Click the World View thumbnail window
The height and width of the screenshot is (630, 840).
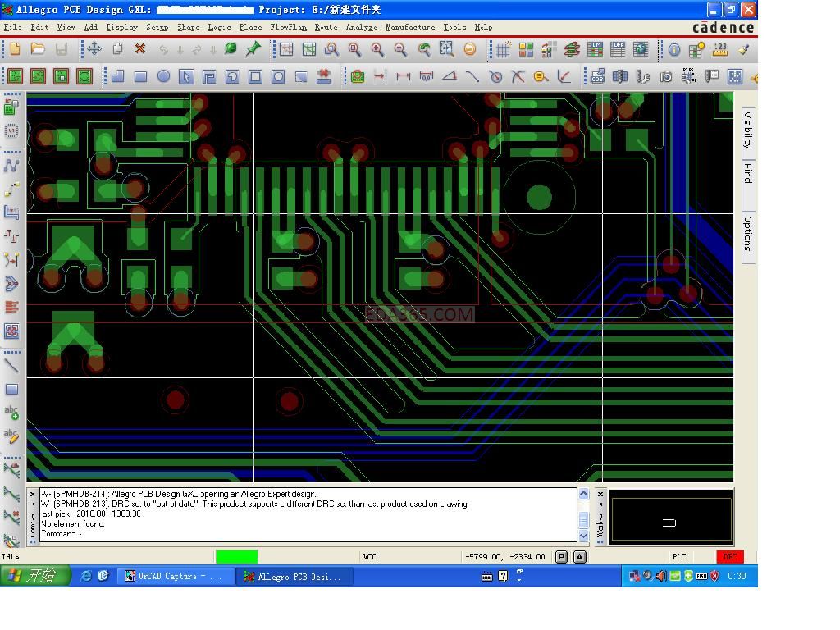pos(671,518)
